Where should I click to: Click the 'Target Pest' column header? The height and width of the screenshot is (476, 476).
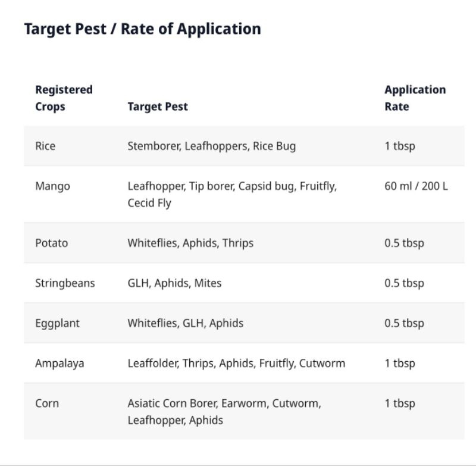[158, 107]
